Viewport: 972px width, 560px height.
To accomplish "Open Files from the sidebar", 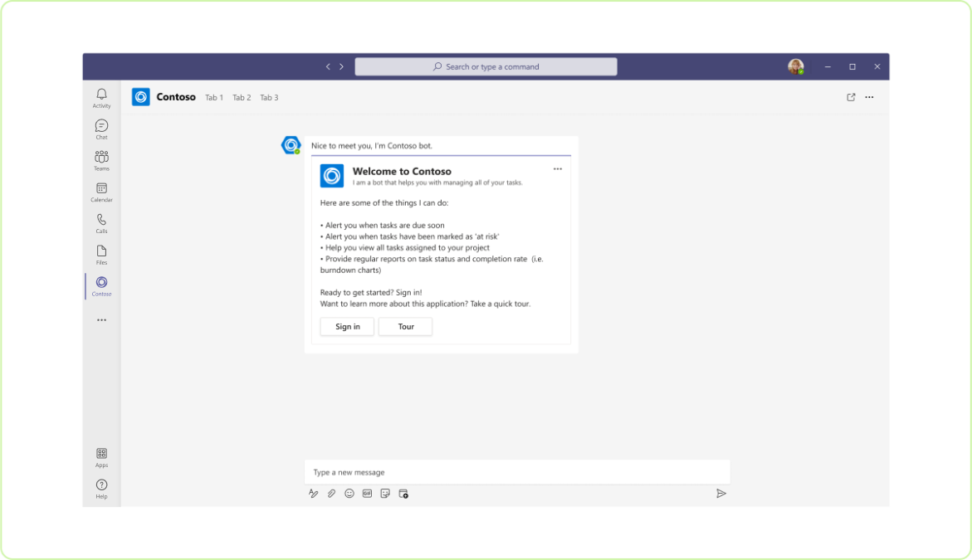I will [x=101, y=256].
